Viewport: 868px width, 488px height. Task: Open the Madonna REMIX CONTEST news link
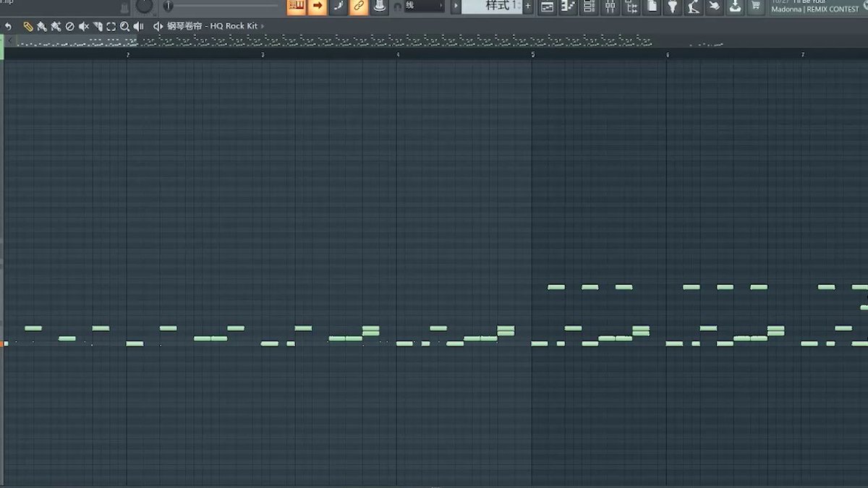tap(814, 9)
